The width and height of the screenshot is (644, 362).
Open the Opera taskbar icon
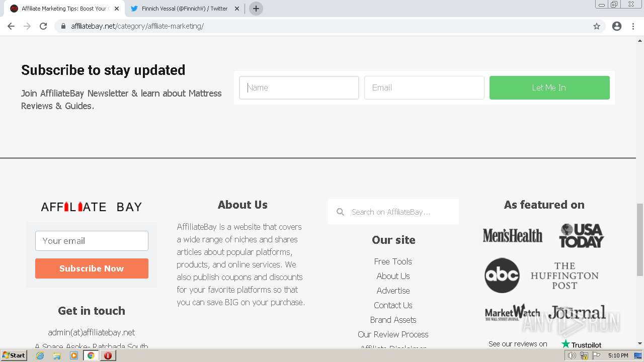[108, 355]
